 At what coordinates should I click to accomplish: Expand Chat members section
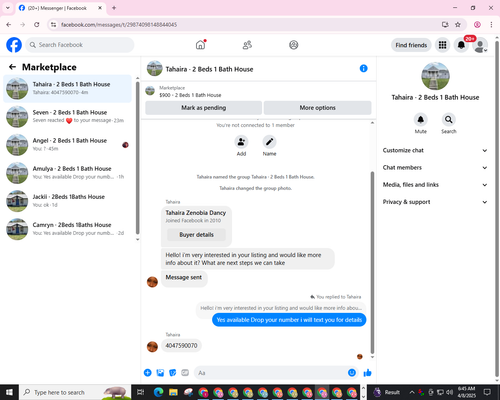435,167
